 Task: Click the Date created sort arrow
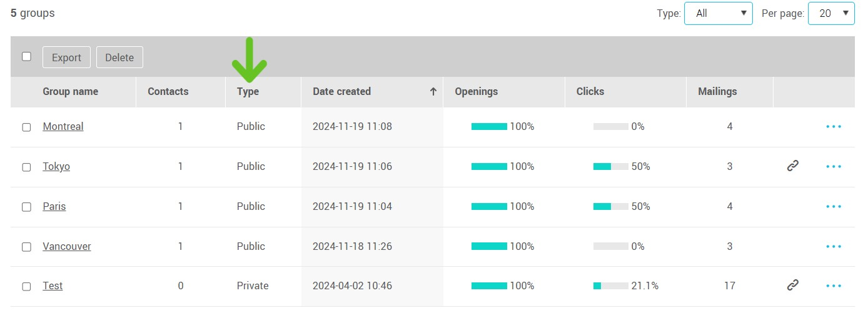tap(433, 92)
